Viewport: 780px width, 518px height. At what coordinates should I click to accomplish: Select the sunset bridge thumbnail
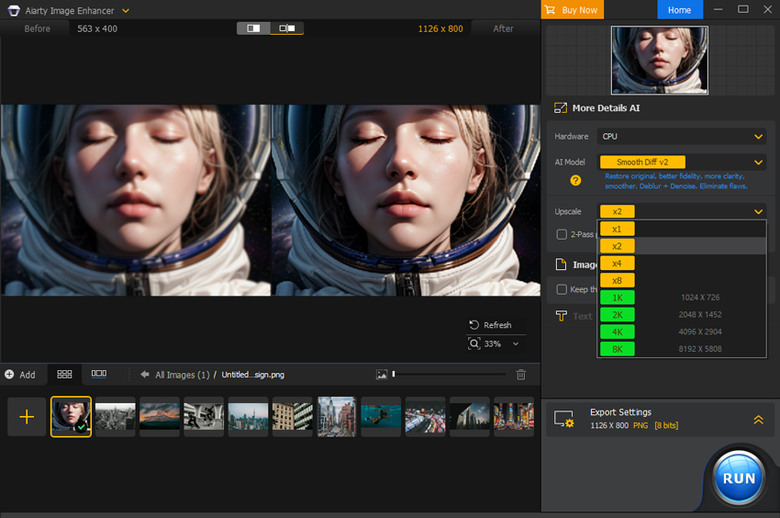(159, 416)
